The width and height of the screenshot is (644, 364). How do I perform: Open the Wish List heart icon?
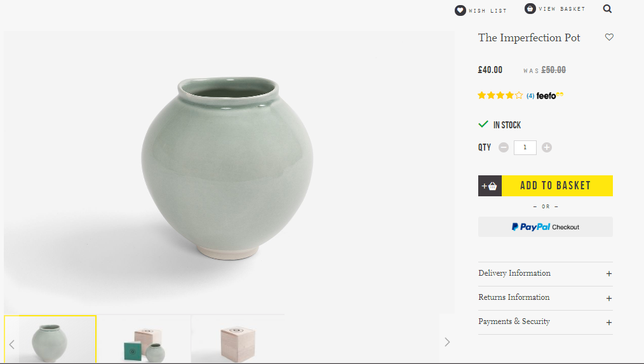click(x=460, y=10)
